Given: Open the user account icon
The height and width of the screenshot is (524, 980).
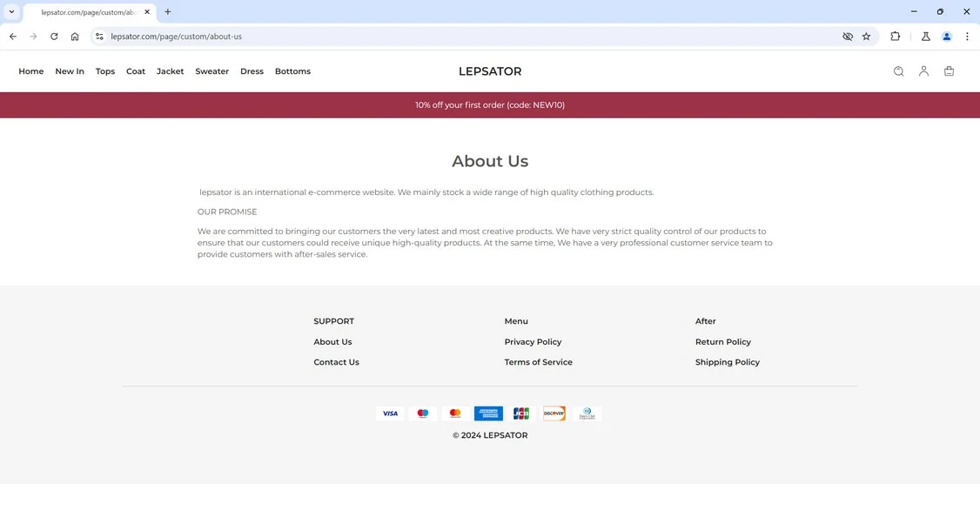Looking at the screenshot, I should pyautogui.click(x=923, y=71).
